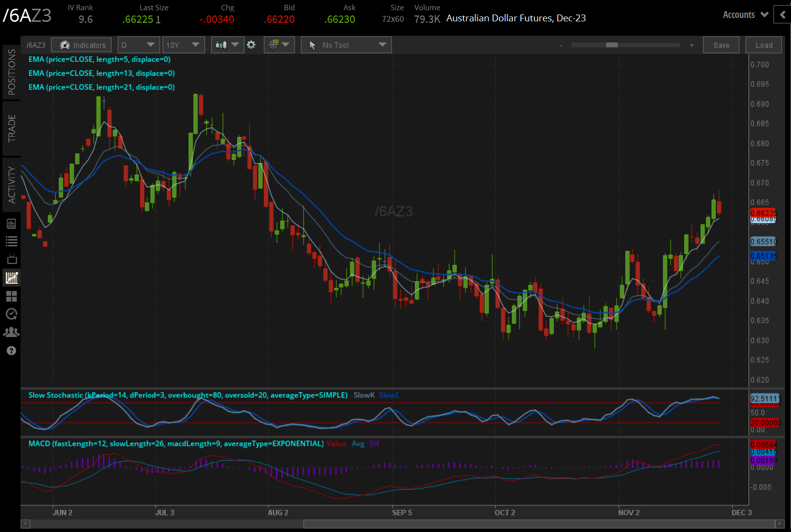Click the large /6AZ3 ticker symbol header
The width and height of the screenshot is (791, 532).
click(x=27, y=16)
